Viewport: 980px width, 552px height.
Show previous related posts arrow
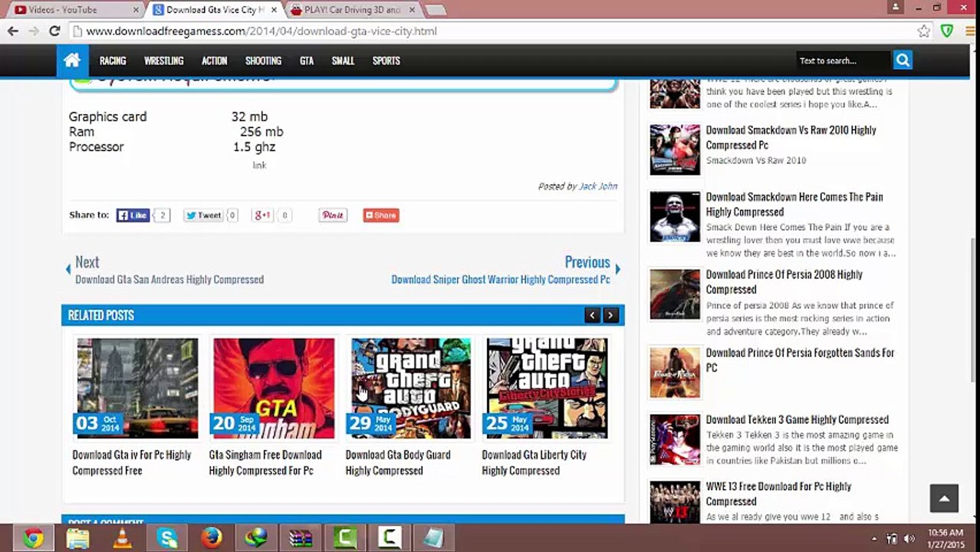tap(592, 315)
